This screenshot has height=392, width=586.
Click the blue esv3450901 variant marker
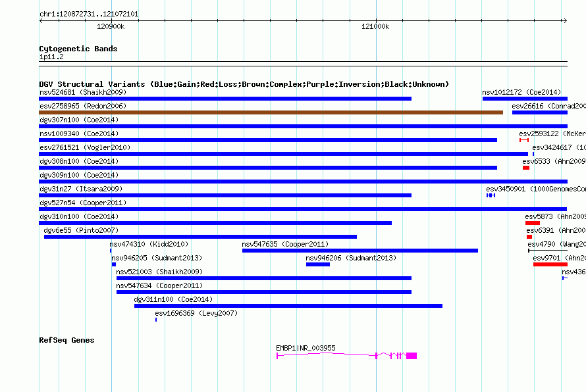[x=491, y=195]
